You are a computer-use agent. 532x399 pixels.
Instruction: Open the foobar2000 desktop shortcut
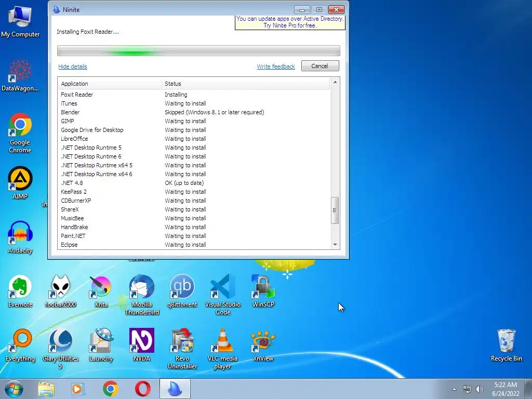coord(60,291)
